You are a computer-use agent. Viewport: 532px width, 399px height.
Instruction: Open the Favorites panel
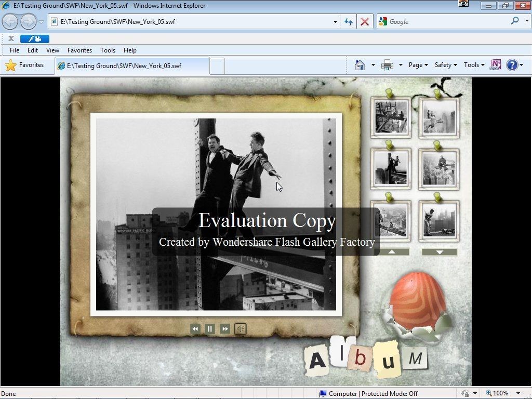tap(26, 65)
